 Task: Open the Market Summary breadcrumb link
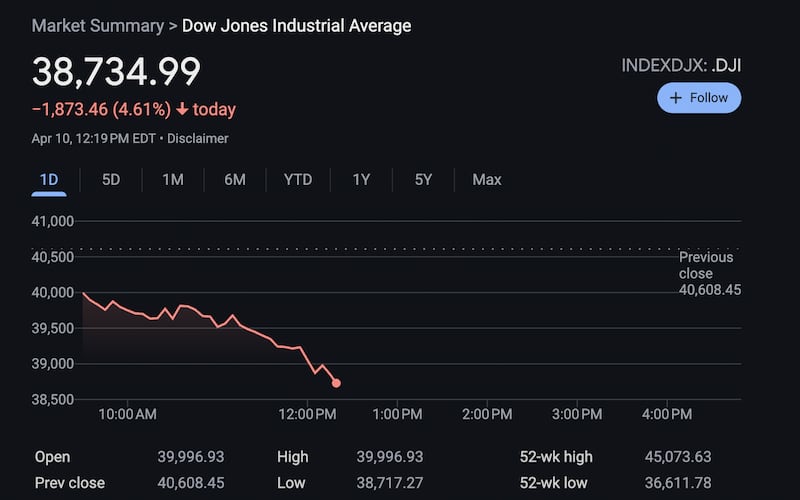click(x=97, y=26)
